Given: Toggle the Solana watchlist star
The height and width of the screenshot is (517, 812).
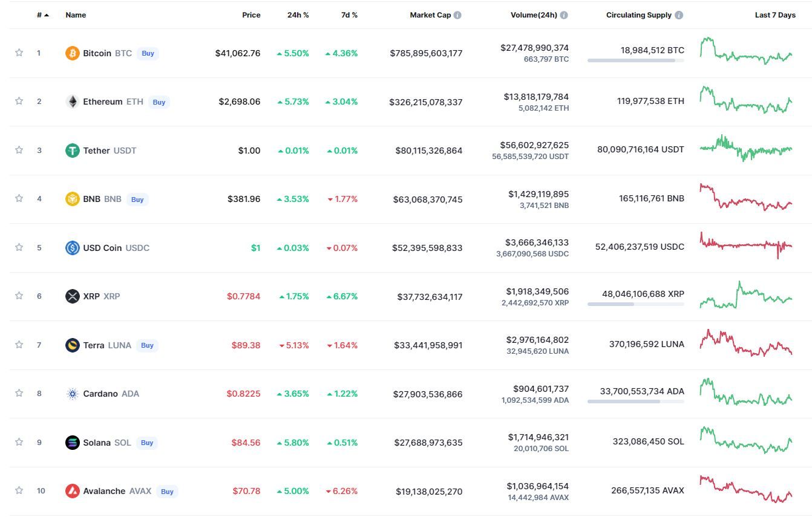Looking at the screenshot, I should (19, 442).
